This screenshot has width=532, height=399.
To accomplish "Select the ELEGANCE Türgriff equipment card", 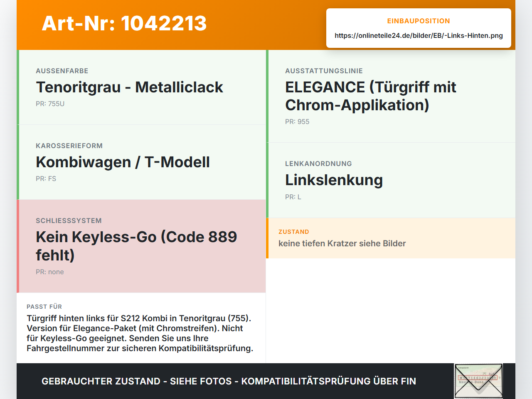I will [391, 96].
